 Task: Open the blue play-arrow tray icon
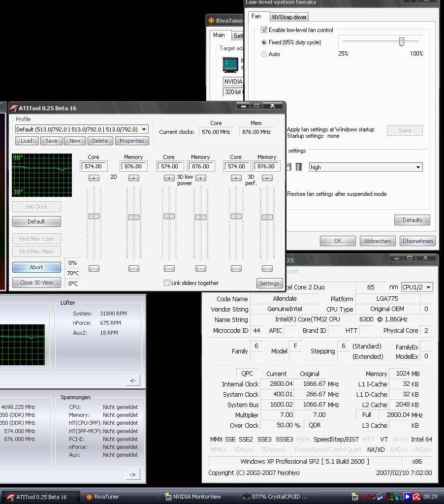(407, 497)
